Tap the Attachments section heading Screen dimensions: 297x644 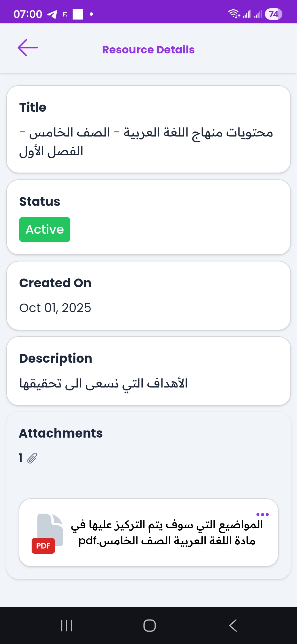61,433
